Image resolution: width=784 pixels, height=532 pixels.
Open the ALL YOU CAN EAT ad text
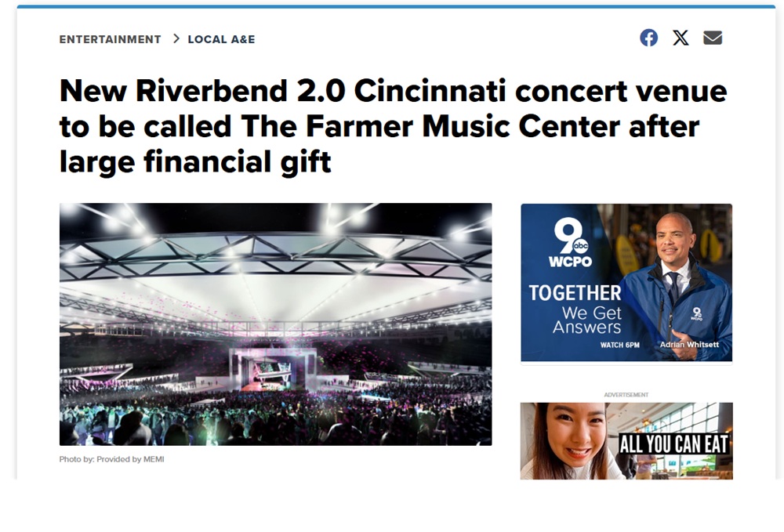(673, 443)
